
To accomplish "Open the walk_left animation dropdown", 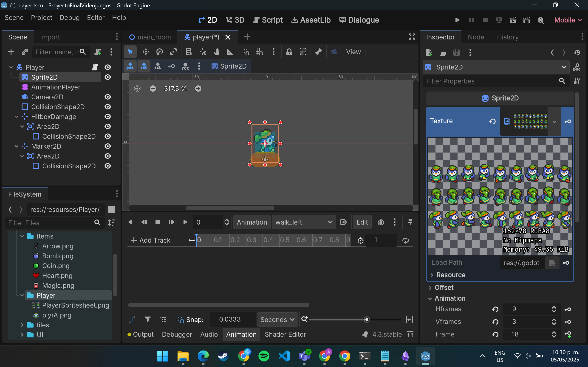I will pos(303,222).
